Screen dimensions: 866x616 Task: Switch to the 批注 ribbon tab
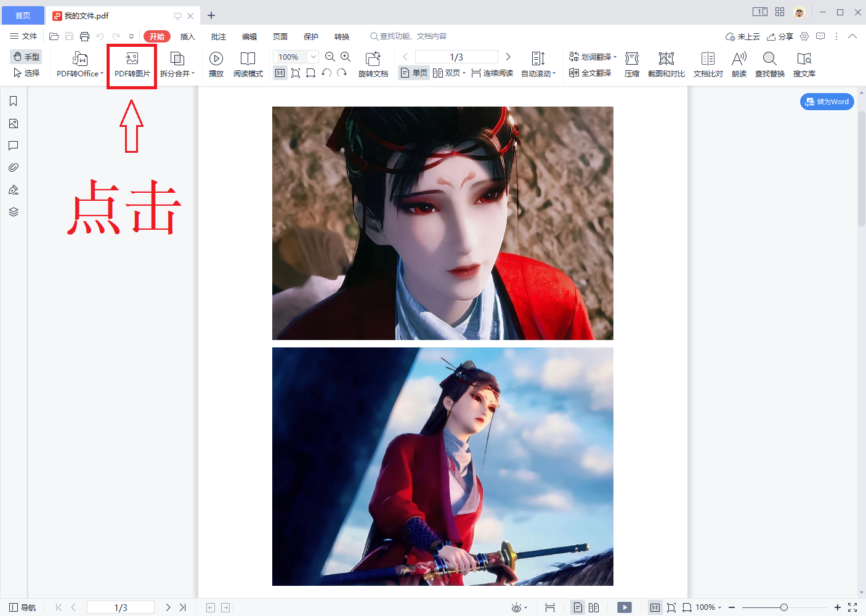(219, 36)
